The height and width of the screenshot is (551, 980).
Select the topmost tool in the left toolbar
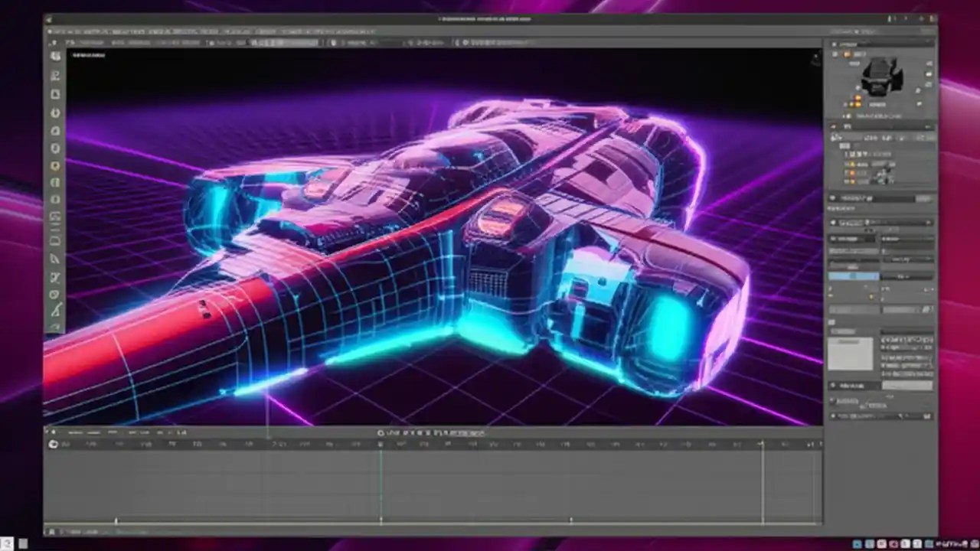click(55, 56)
